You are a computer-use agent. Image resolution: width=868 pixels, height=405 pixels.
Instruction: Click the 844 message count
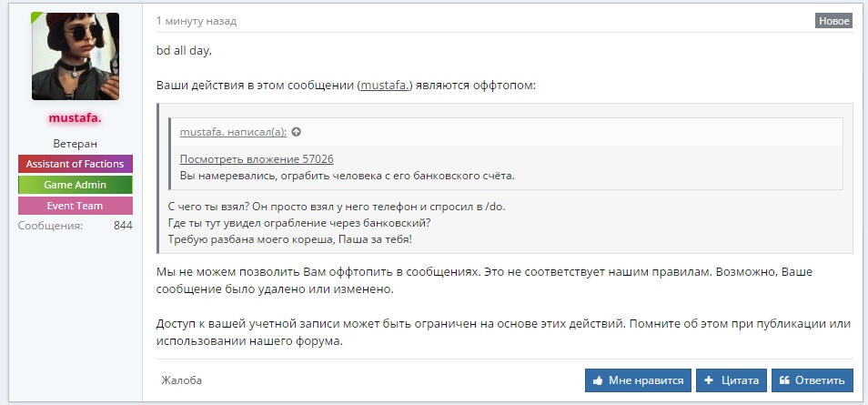(123, 225)
